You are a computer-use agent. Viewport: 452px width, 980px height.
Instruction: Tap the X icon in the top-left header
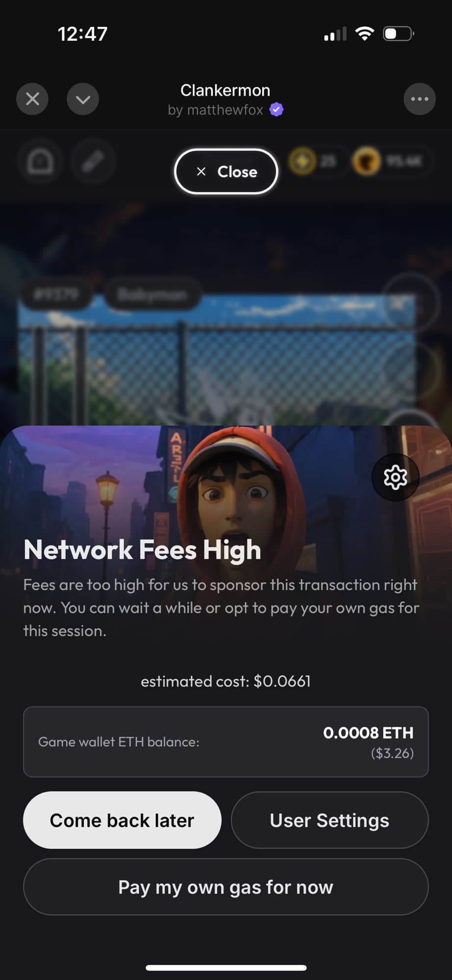pyautogui.click(x=32, y=99)
